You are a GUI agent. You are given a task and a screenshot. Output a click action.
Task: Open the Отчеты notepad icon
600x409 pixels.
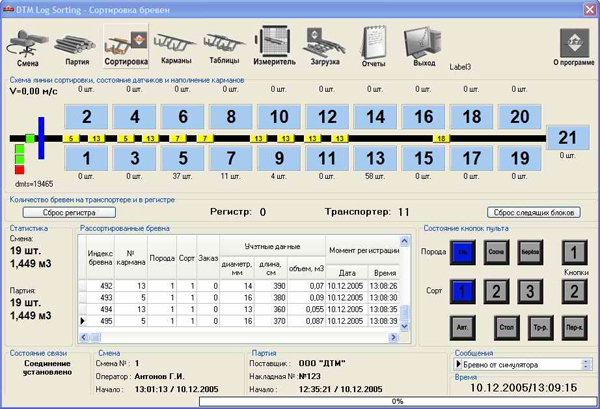click(373, 47)
